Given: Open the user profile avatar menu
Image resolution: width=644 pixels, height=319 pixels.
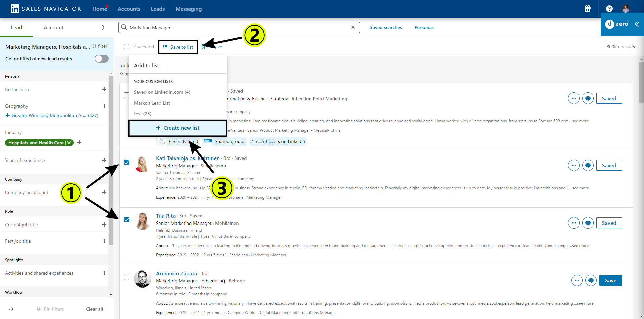Looking at the screenshot, I should coord(625,9).
